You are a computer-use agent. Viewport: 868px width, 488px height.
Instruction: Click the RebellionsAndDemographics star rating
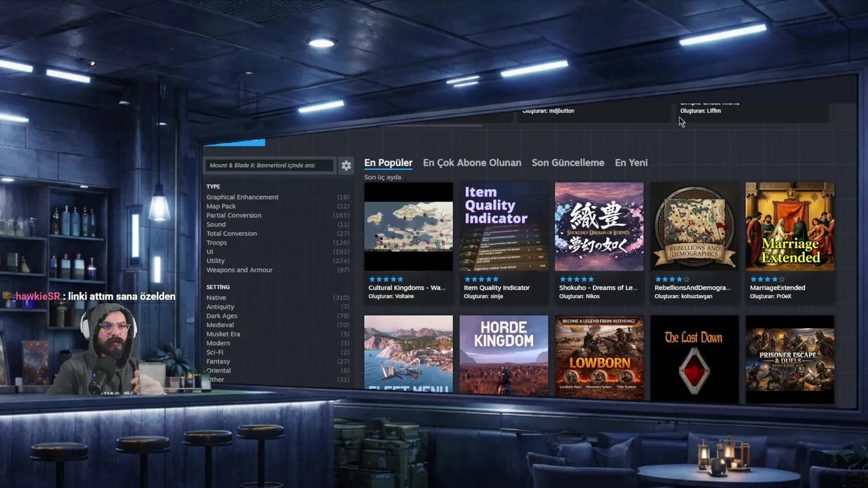[672, 279]
